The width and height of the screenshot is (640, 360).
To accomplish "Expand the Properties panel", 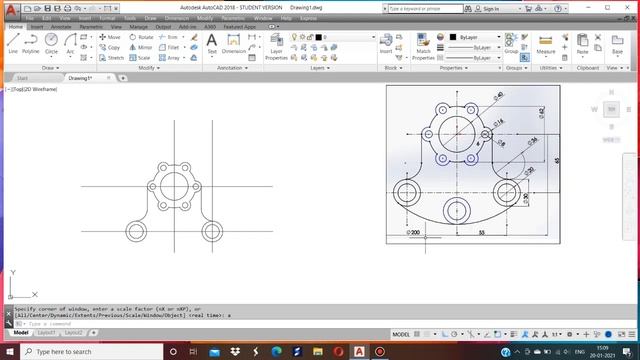I will tap(453, 68).
